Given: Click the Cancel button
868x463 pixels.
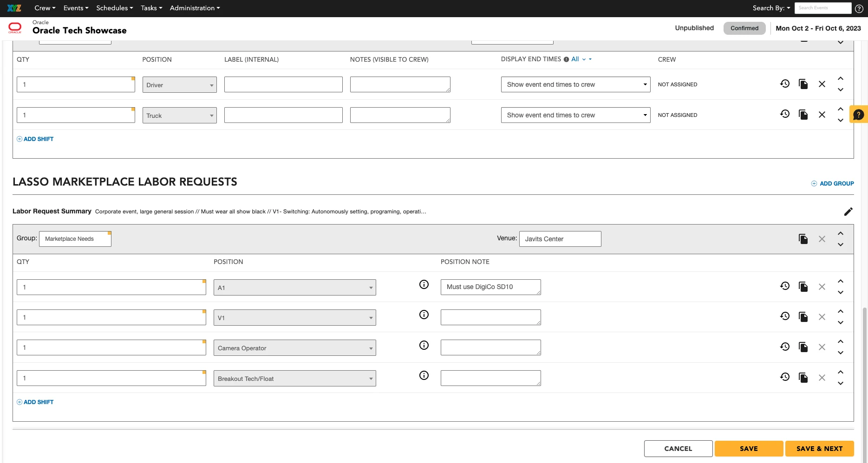Looking at the screenshot, I should (x=678, y=449).
